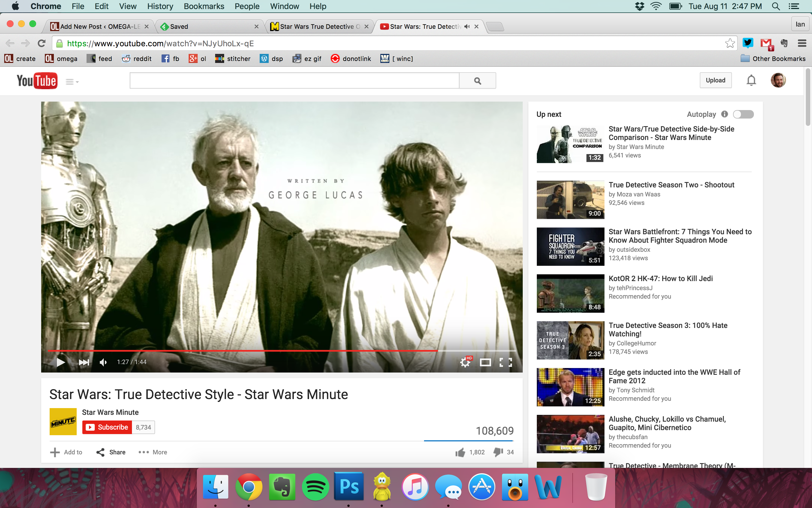
Task: Click the YouTube search magnifier button
Action: [x=477, y=81]
